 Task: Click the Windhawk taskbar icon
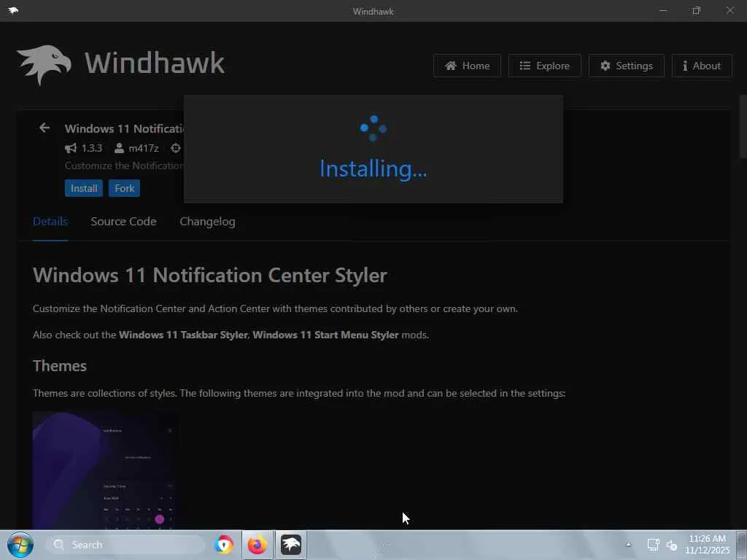291,545
